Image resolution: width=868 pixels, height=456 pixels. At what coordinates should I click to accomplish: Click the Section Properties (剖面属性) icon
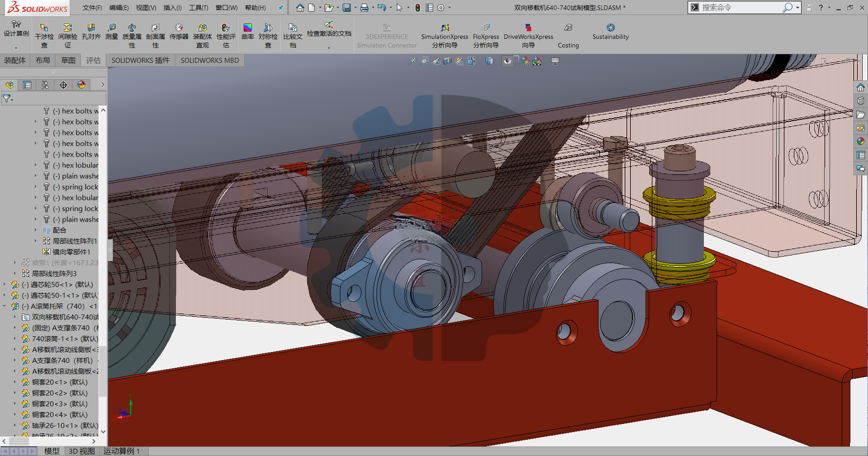[156, 35]
